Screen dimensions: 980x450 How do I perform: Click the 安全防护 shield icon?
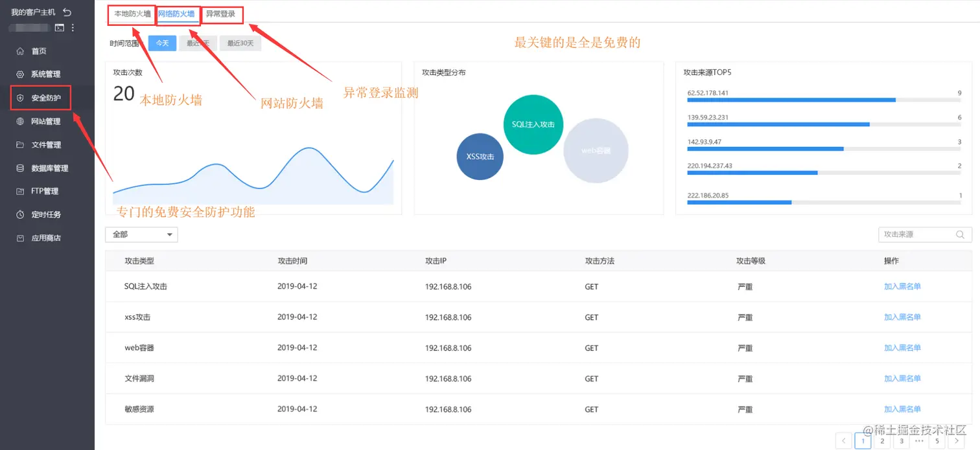(20, 98)
